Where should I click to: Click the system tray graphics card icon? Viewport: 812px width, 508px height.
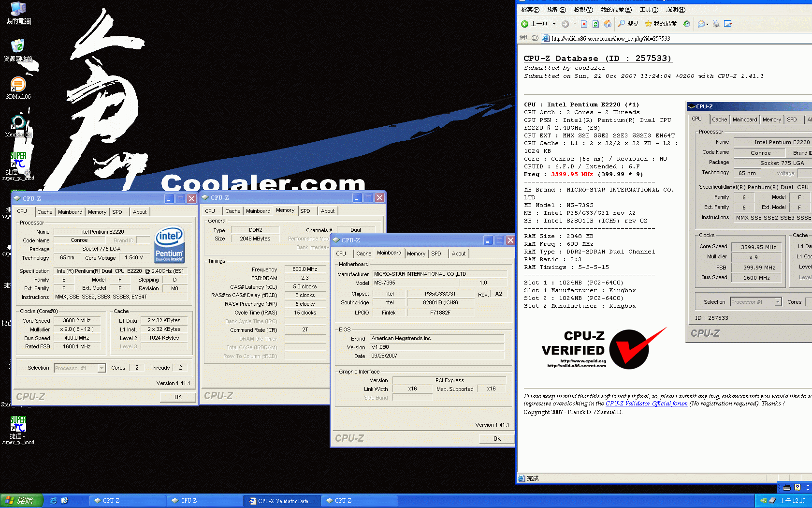pyautogui.click(x=764, y=501)
